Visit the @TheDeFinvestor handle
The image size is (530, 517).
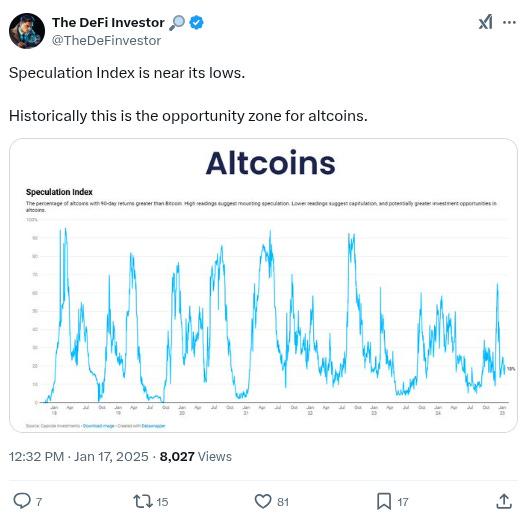(x=106, y=41)
